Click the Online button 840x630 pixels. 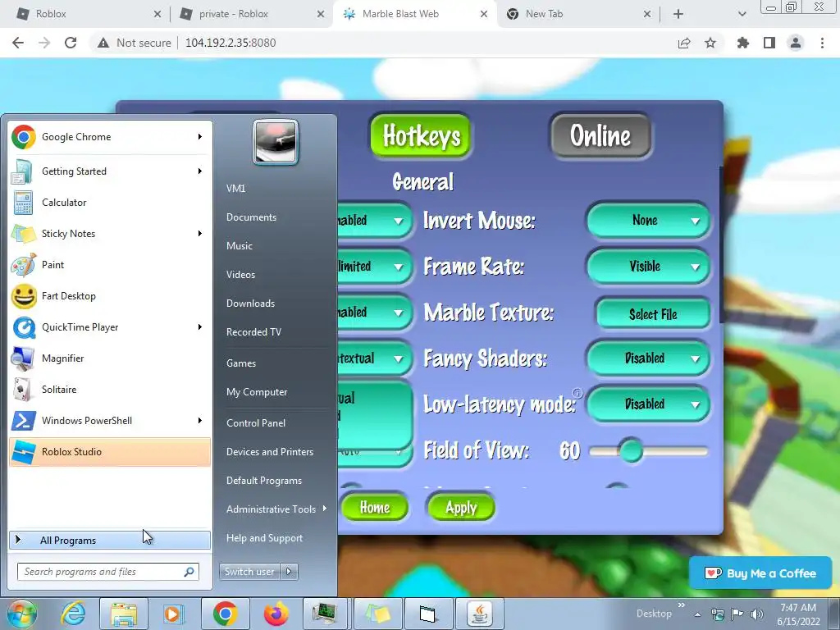click(600, 135)
